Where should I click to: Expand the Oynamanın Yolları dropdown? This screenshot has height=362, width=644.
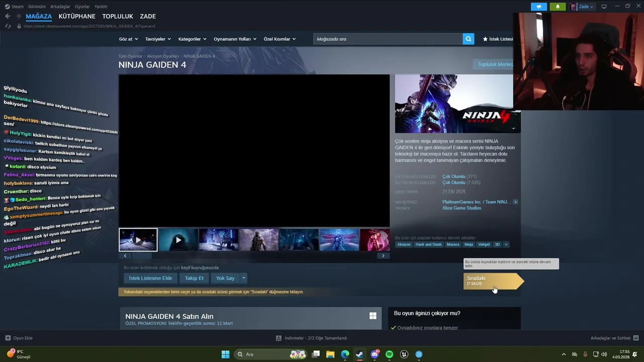pos(235,39)
